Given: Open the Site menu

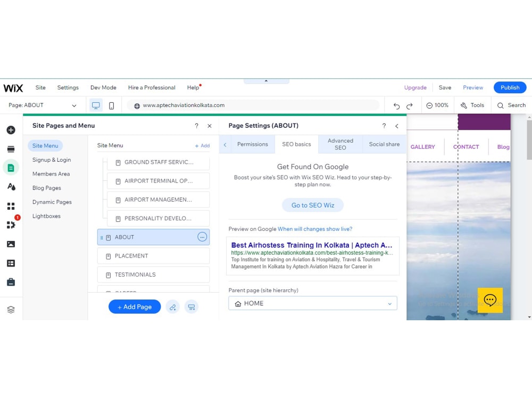Looking at the screenshot, I should click(x=40, y=88).
